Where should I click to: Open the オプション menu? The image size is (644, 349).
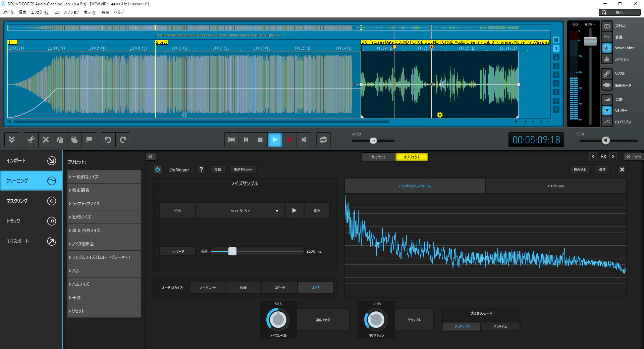pos(71,12)
